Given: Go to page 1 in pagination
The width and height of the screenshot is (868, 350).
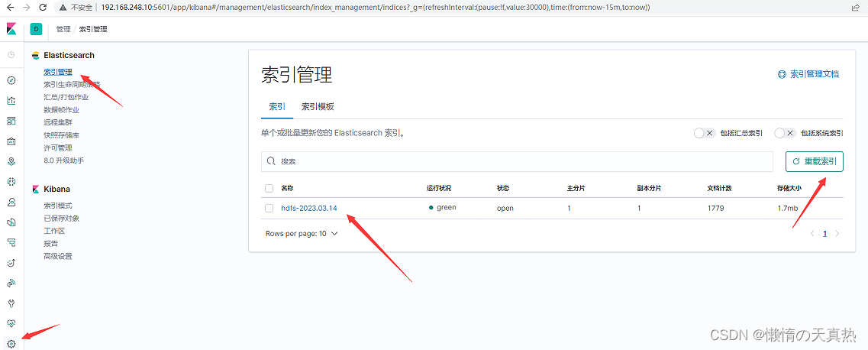Looking at the screenshot, I should [x=824, y=234].
